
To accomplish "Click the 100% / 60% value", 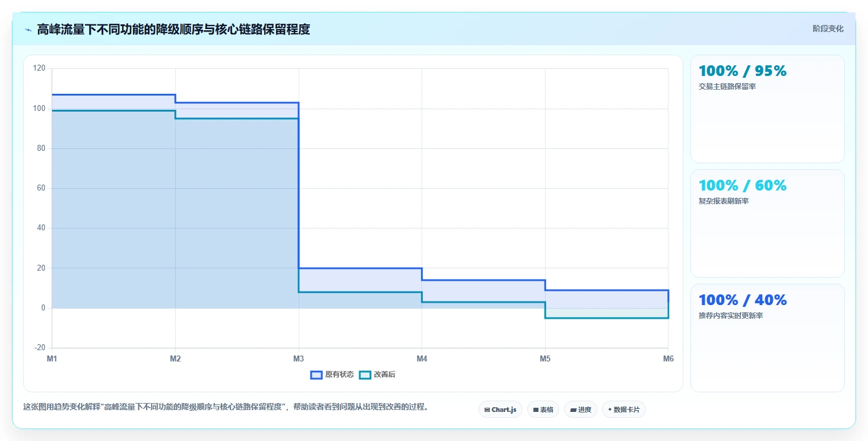I will click(743, 186).
